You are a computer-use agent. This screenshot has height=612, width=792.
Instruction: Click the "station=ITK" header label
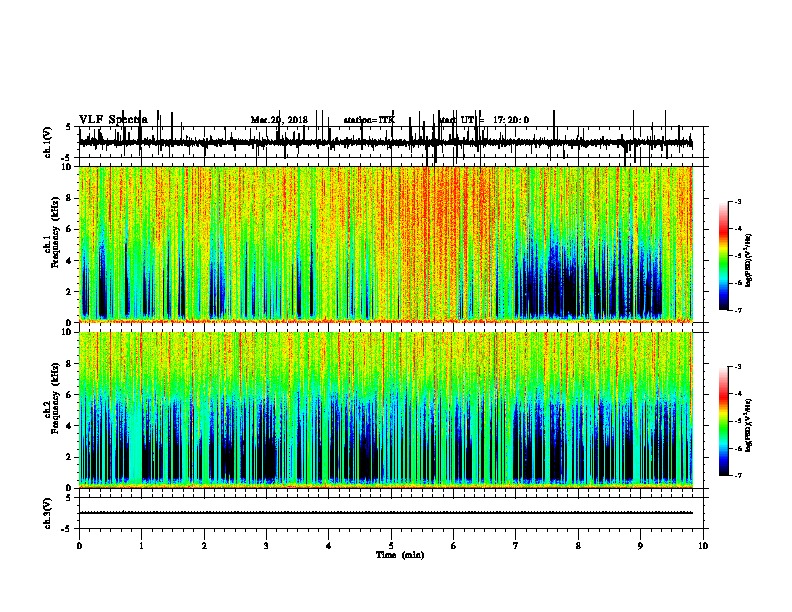pyautogui.click(x=369, y=120)
